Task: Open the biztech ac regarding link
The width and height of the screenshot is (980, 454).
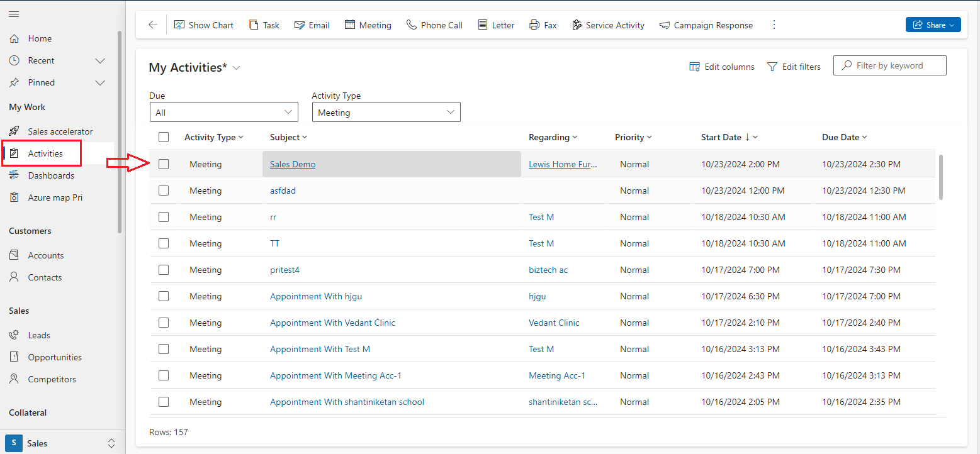Action: pyautogui.click(x=548, y=270)
